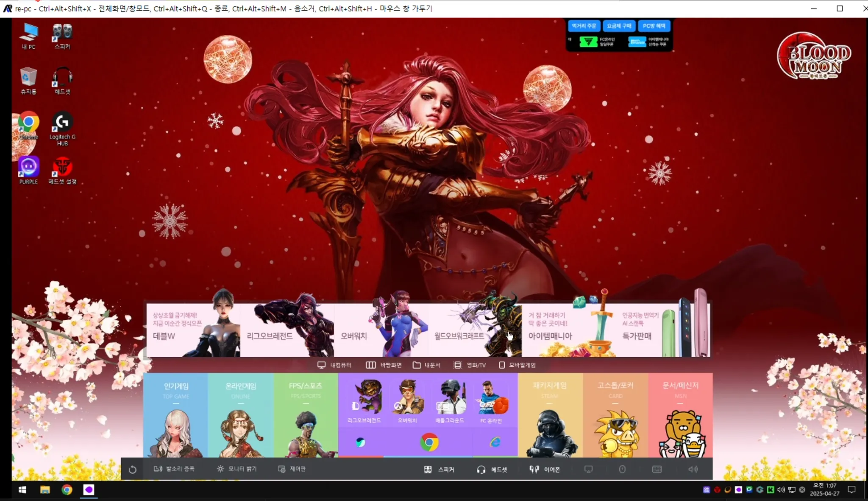868x501 pixels.
Task: Select the 바탕화면 menu item
Action: [x=384, y=365]
